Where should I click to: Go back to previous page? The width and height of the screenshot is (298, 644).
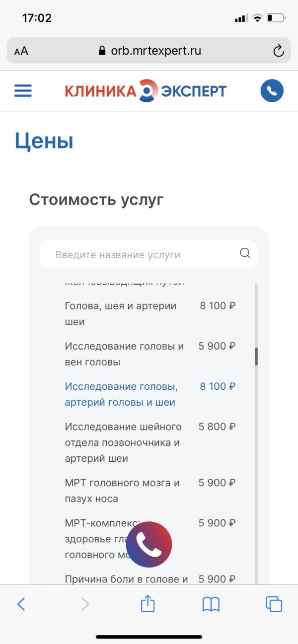pyautogui.click(x=21, y=604)
